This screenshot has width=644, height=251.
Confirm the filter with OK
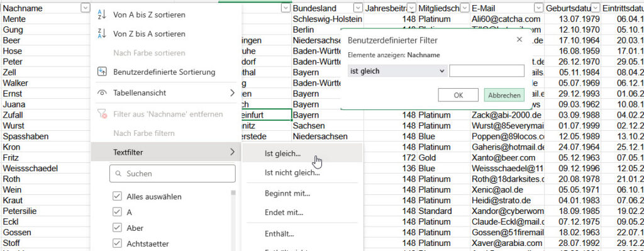[458, 95]
